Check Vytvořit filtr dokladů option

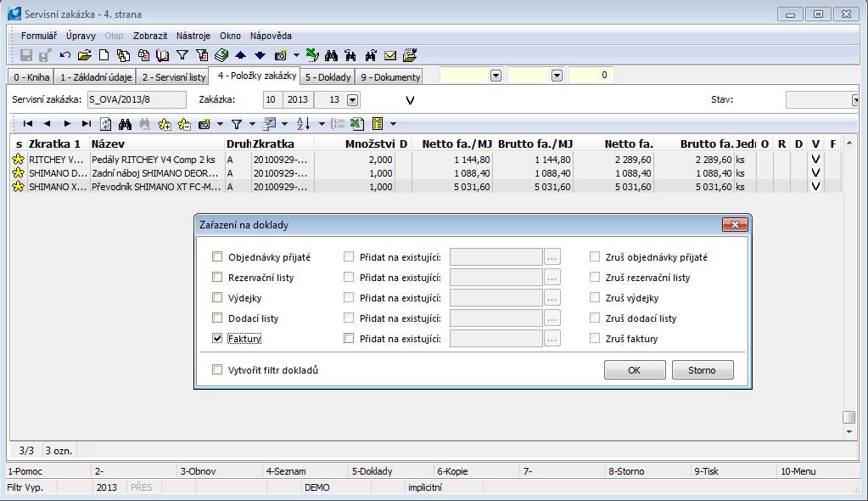click(x=218, y=370)
